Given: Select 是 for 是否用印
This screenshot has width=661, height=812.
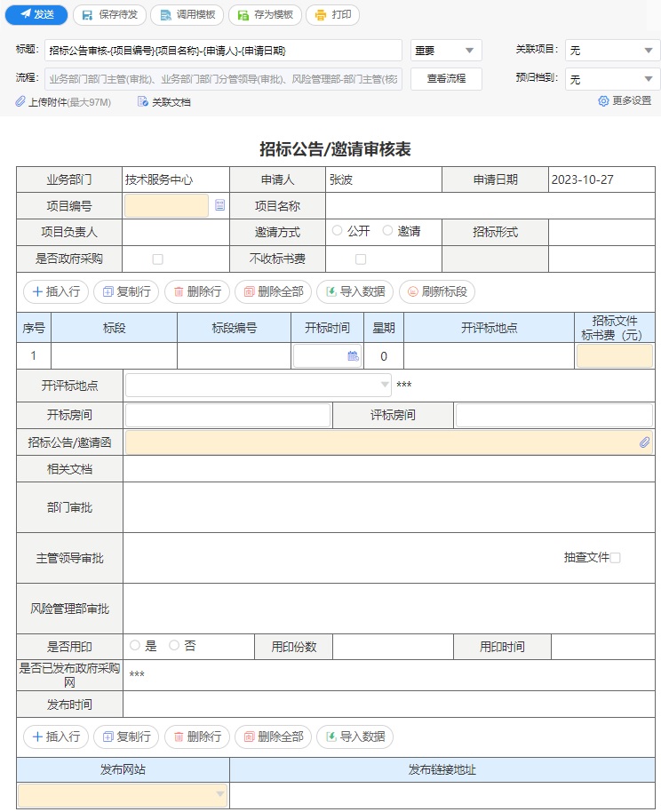Looking at the screenshot, I should (x=135, y=645).
